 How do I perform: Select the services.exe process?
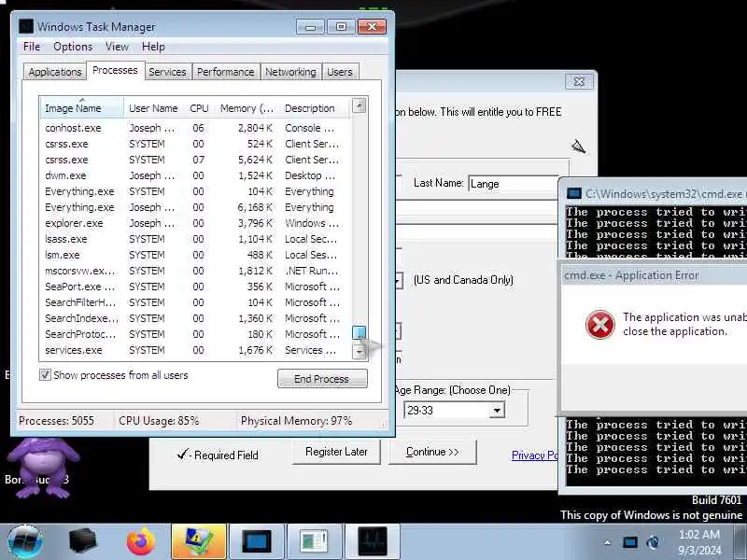[x=195, y=350]
